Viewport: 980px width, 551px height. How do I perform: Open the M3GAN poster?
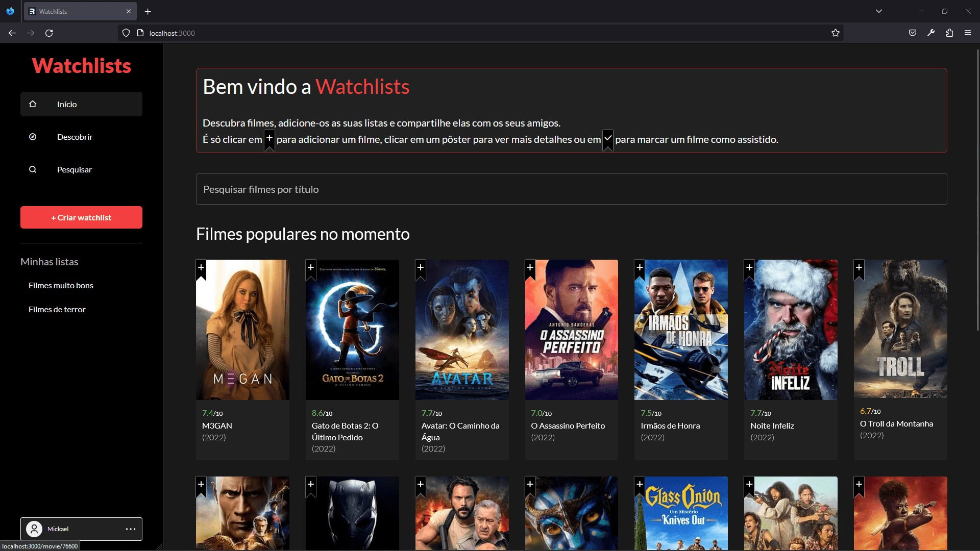click(242, 330)
